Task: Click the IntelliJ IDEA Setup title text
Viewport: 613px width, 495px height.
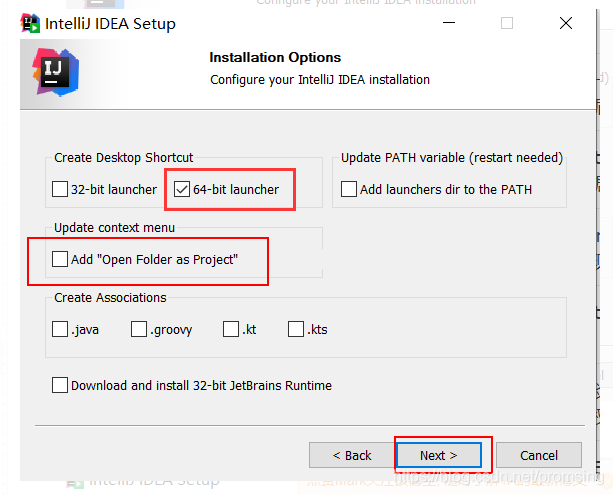Action: [110, 24]
